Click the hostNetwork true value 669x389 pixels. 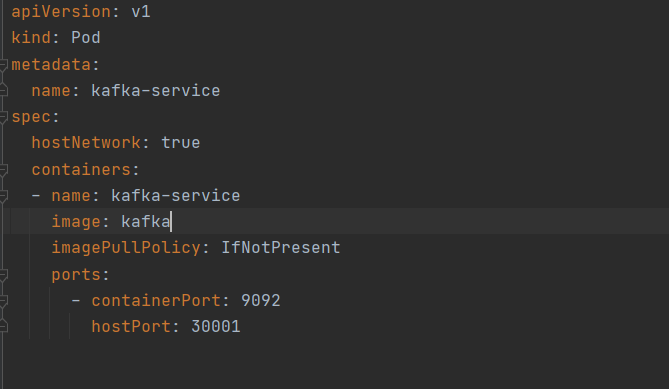tap(180, 143)
